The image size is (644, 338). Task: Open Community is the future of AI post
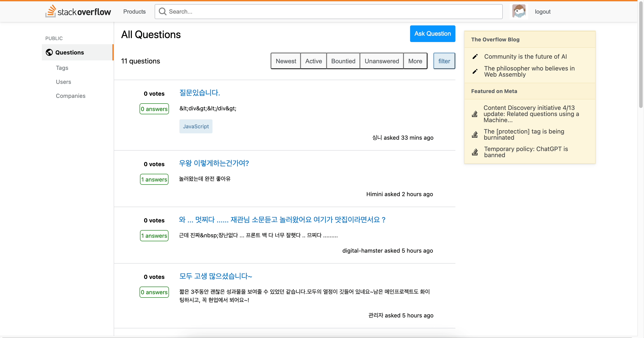525,56
